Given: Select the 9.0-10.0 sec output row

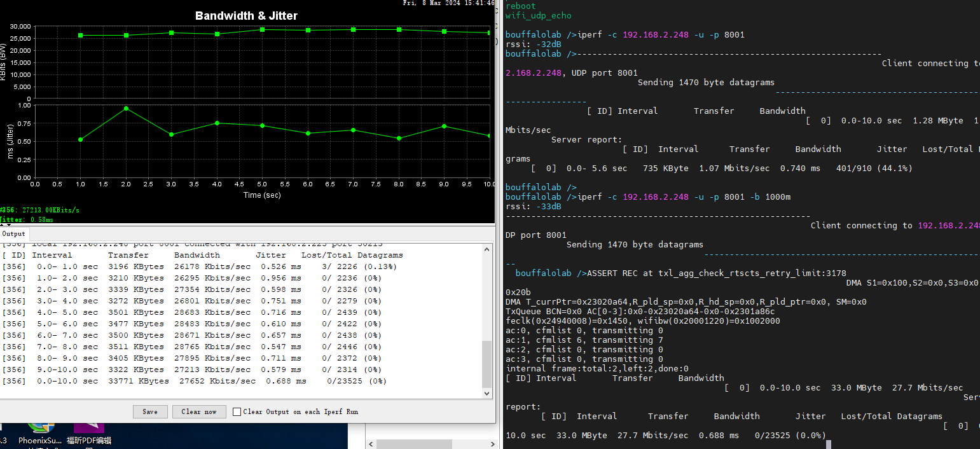Looking at the screenshot, I should (191, 370).
